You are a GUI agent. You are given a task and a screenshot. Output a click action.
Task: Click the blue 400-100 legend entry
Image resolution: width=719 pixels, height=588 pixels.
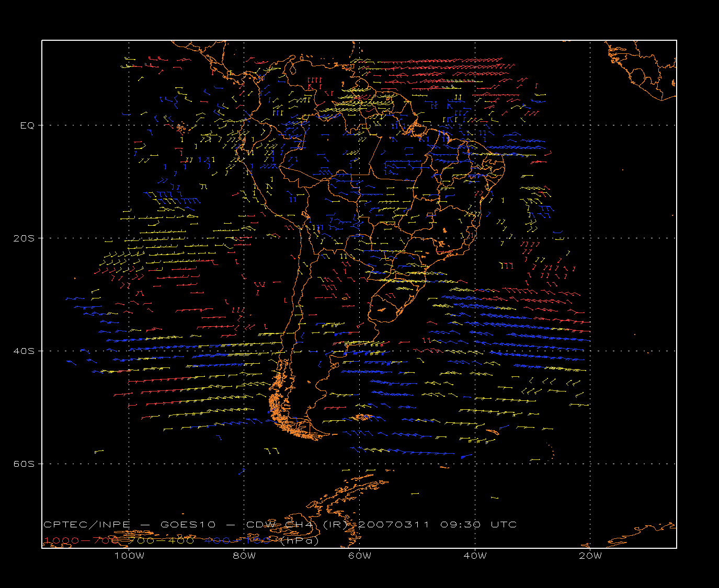coord(237,540)
